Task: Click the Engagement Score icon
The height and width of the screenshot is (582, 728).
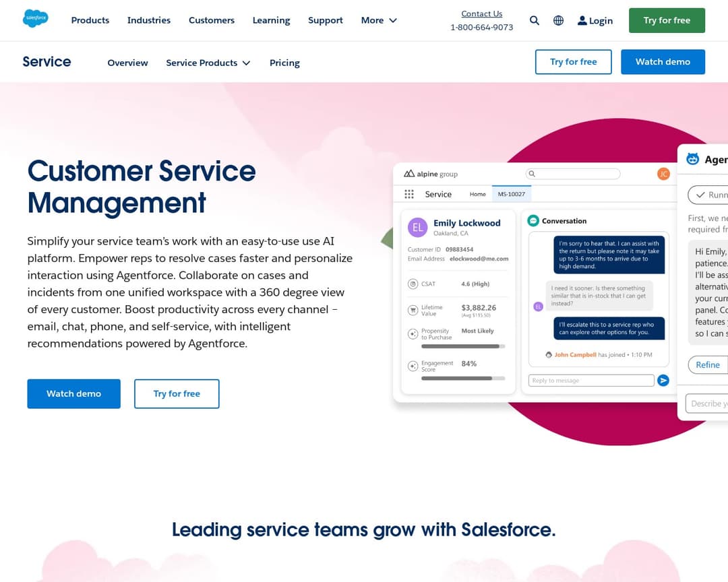Action: [x=413, y=366]
